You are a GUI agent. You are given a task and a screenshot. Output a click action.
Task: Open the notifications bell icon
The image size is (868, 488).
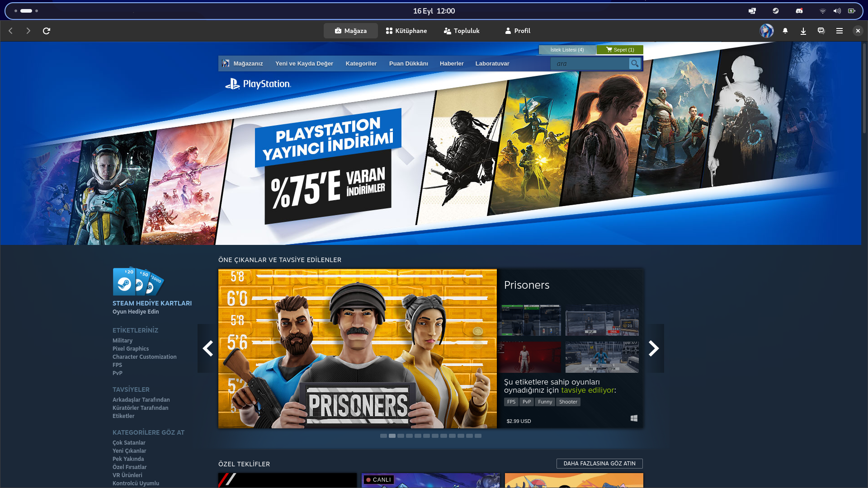coord(785,31)
